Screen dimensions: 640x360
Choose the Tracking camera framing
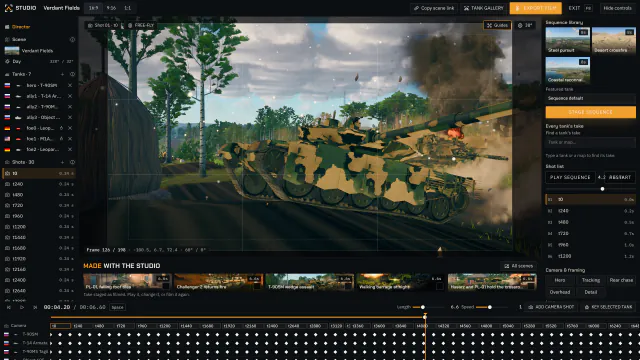pos(591,280)
